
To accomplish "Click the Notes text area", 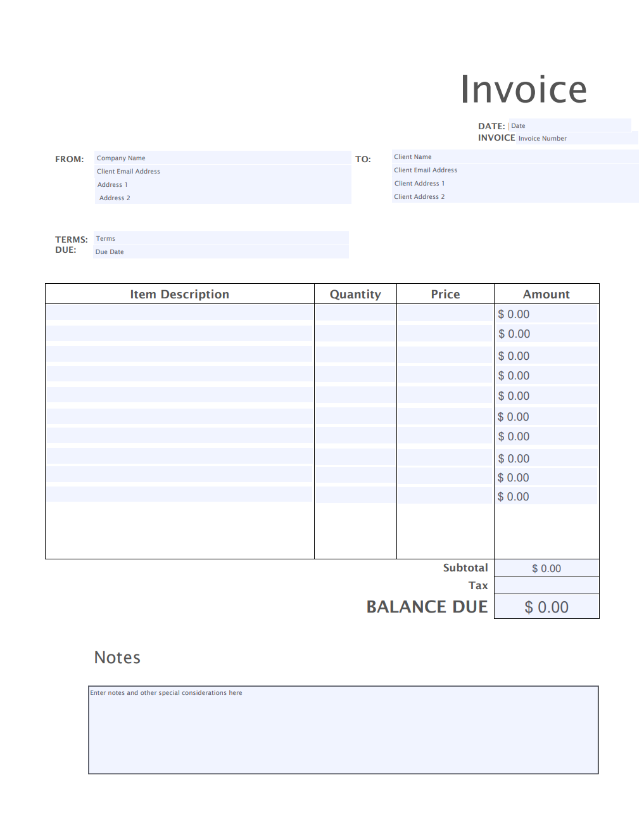I will click(x=343, y=730).
